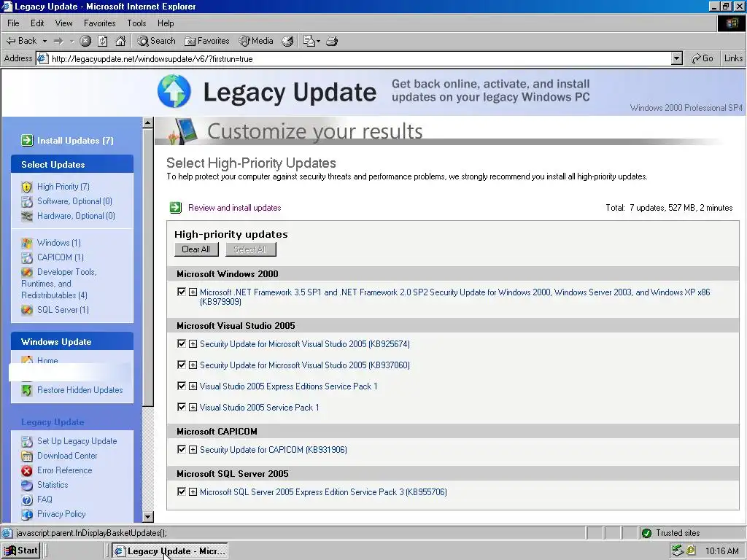Click the sidebar scroll down arrow
The height and width of the screenshot is (560, 747).
(x=147, y=517)
